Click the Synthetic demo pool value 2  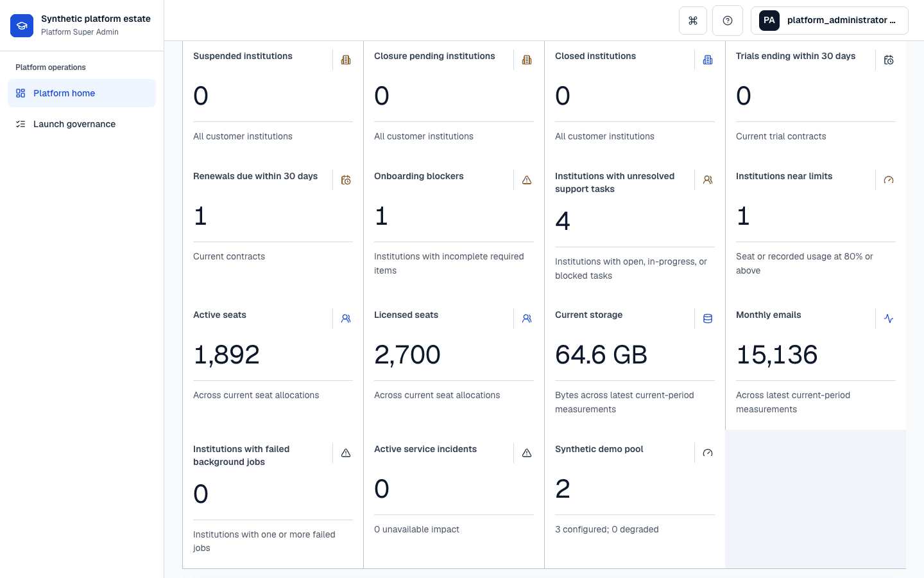(563, 489)
